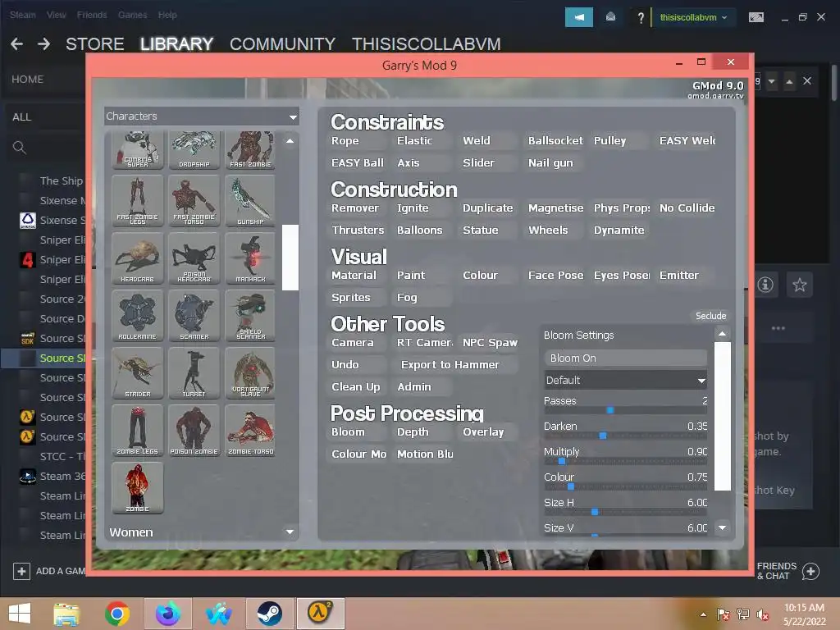Viewport: 840px width, 630px height.
Task: Select the Fast Zombie character icon
Action: (250, 151)
